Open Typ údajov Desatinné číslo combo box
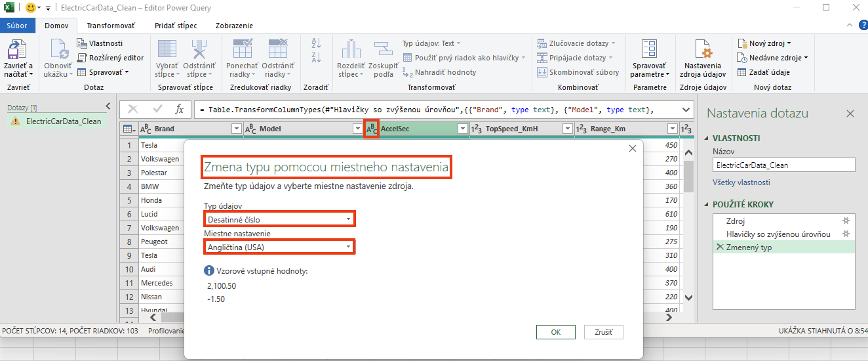Image resolution: width=868 pixels, height=361 pixels. tap(279, 219)
